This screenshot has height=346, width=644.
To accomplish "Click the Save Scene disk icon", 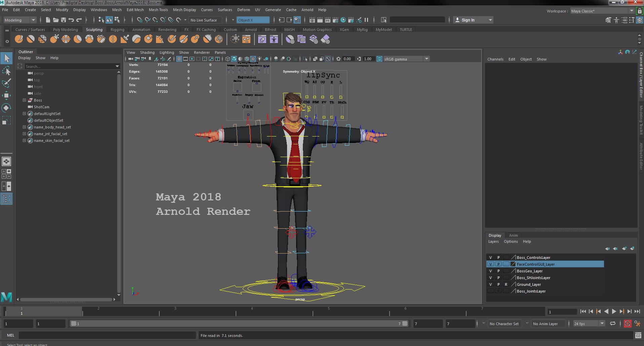I will click(63, 20).
